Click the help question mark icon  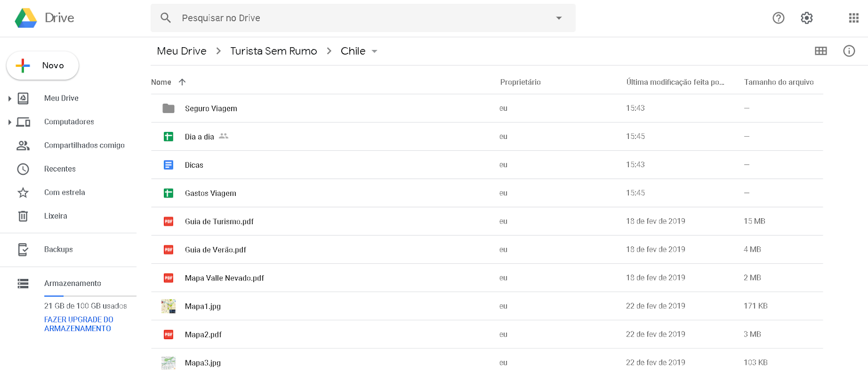click(778, 18)
